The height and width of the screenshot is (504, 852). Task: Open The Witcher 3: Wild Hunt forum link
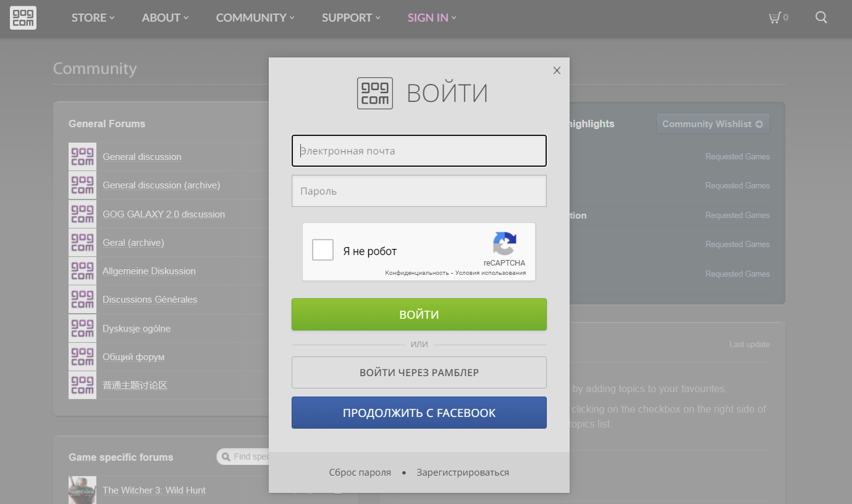point(154,490)
